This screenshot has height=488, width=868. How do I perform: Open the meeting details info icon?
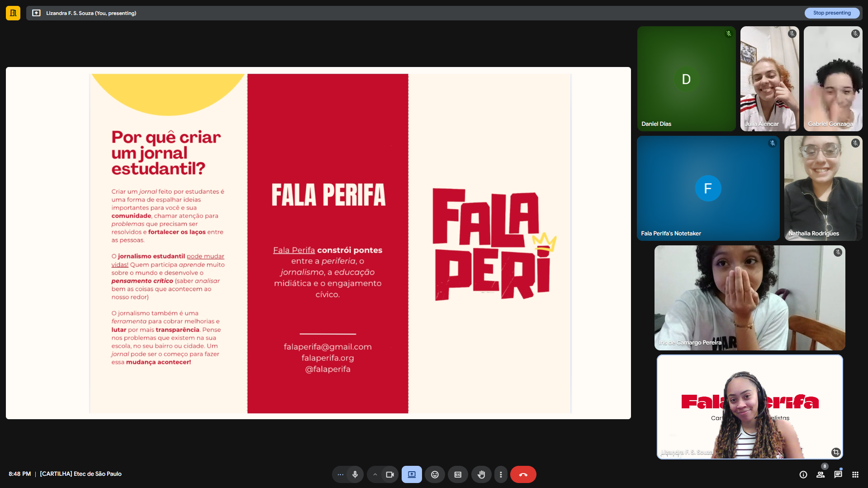(x=803, y=474)
